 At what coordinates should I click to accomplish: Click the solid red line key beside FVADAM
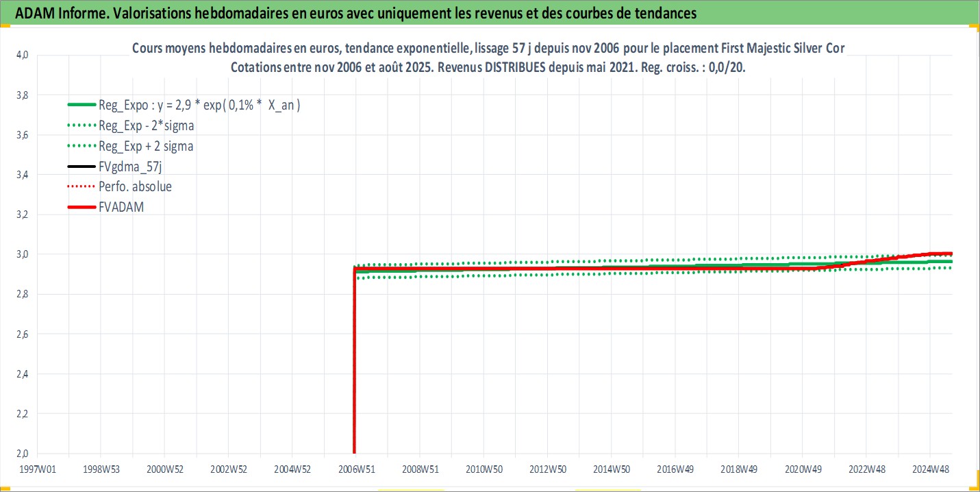(x=81, y=207)
